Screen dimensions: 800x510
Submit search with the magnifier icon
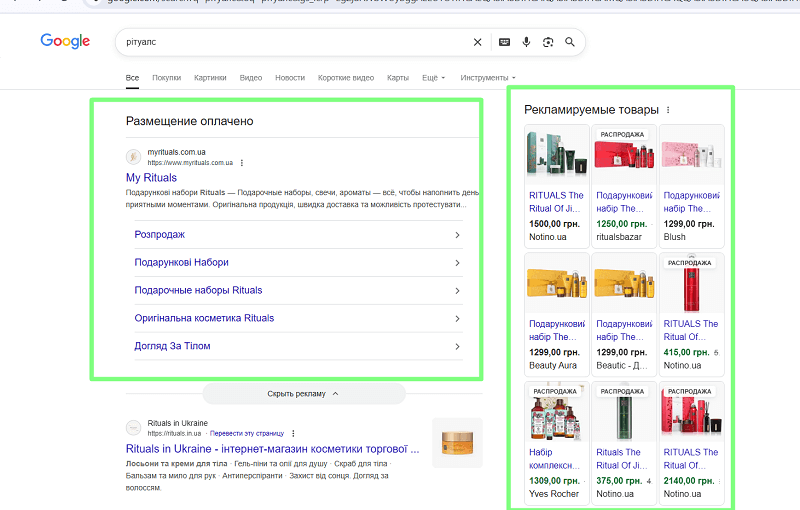click(570, 42)
